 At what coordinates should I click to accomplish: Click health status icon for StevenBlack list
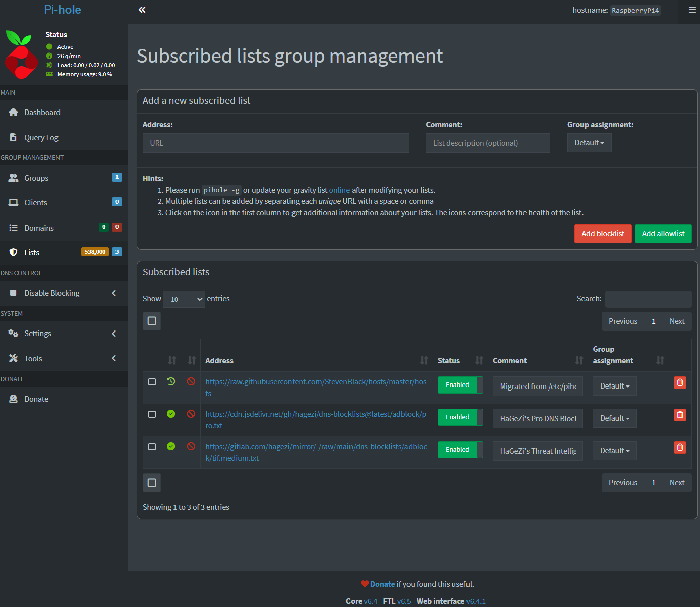(171, 382)
